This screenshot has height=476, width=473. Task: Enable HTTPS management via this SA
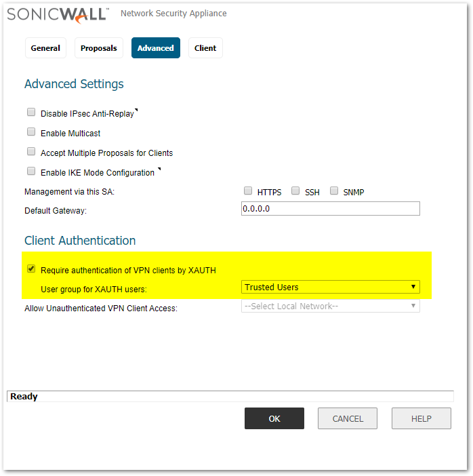tap(248, 191)
